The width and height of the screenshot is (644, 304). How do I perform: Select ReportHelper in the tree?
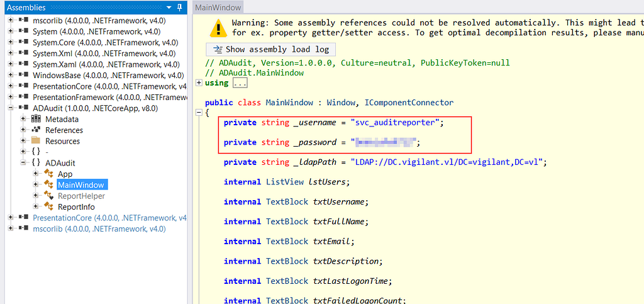tap(81, 196)
